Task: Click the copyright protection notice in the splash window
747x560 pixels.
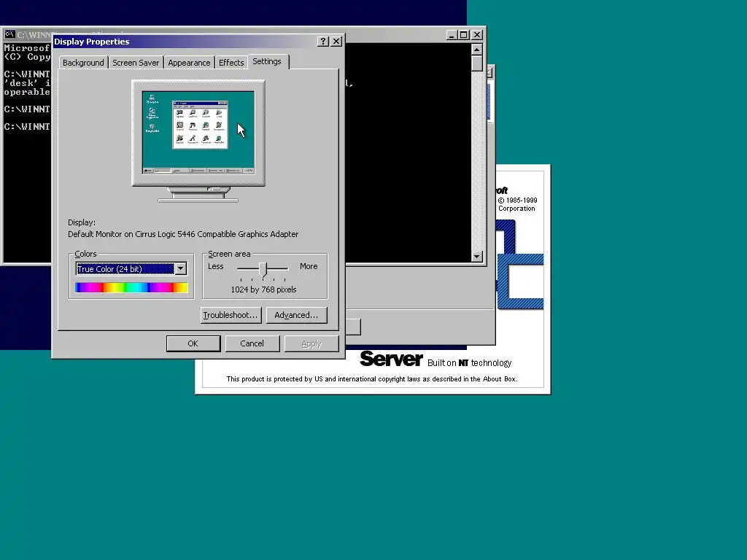Action: pyautogui.click(x=371, y=379)
